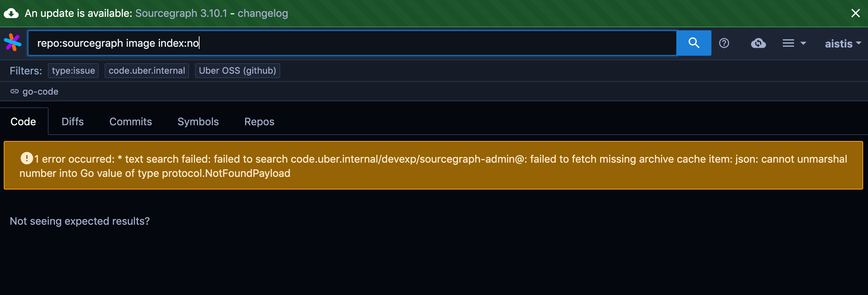Dismiss the update available banner
Viewport: 868px width, 295px height.
[855, 13]
